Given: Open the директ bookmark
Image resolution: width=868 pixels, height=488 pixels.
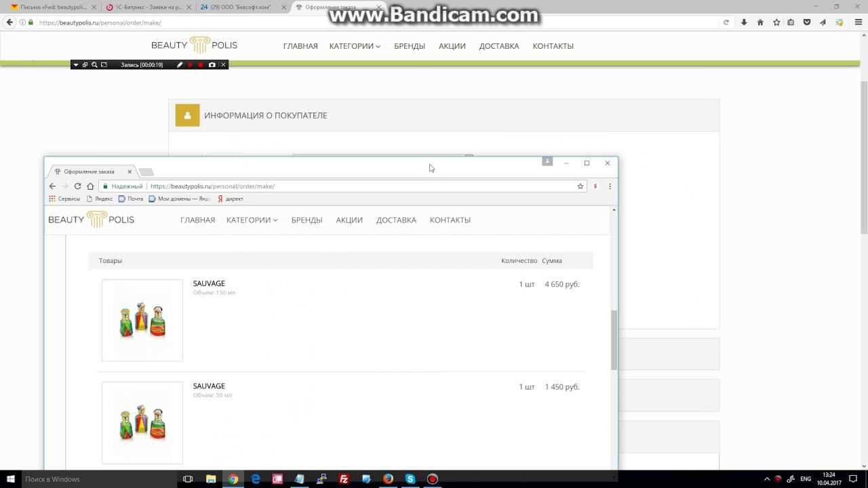Looking at the screenshot, I should (231, 199).
